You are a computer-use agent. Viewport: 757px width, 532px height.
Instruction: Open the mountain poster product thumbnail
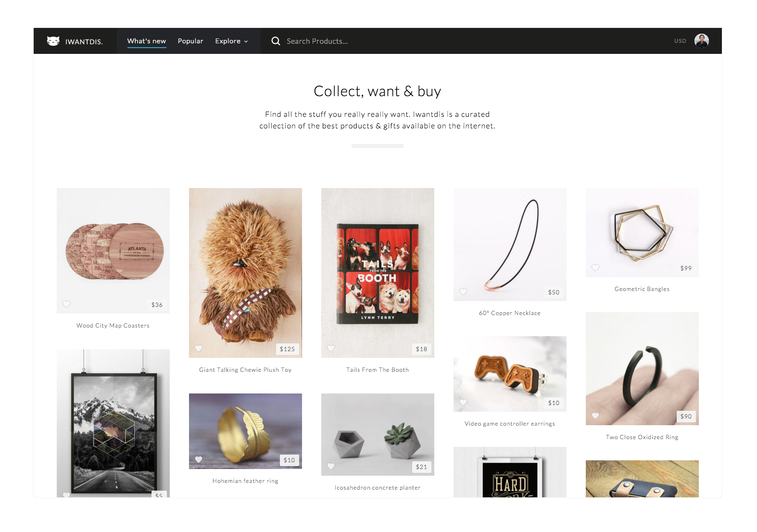pos(113,423)
